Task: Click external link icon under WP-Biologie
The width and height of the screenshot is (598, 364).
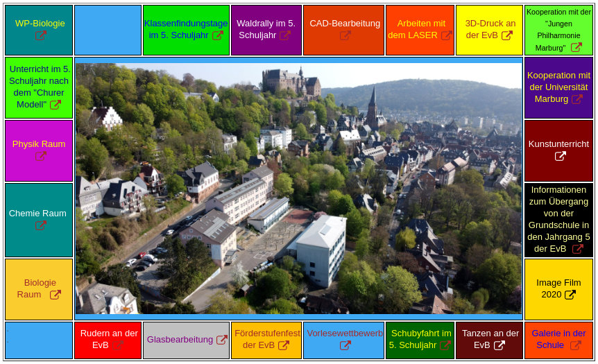Action: tap(41, 36)
